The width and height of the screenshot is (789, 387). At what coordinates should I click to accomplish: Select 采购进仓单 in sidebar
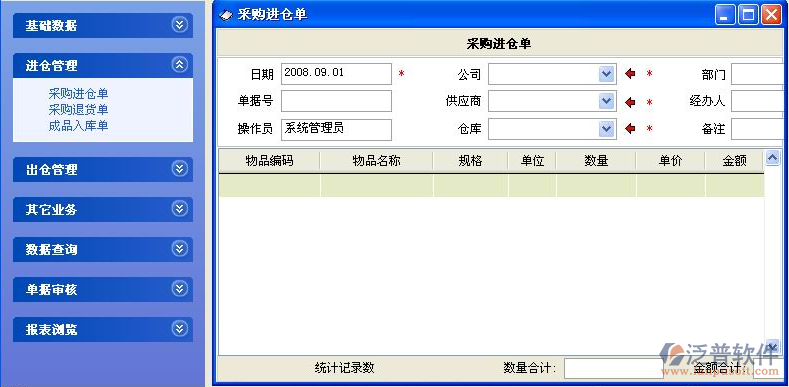click(x=78, y=94)
